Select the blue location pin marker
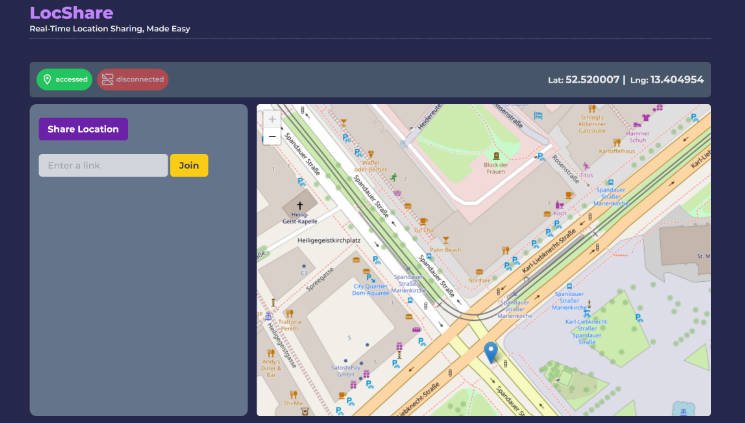Viewport: 745px width, 423px height. pos(490,353)
